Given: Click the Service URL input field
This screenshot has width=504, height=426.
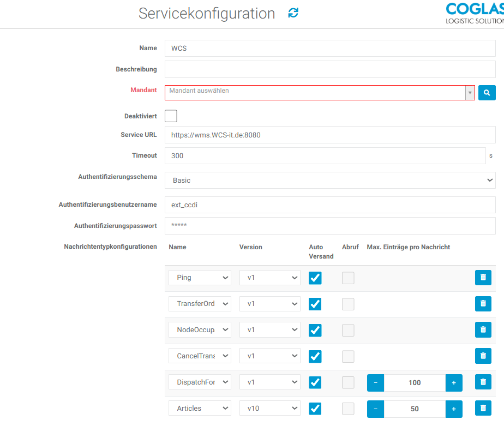Looking at the screenshot, I should coord(330,135).
